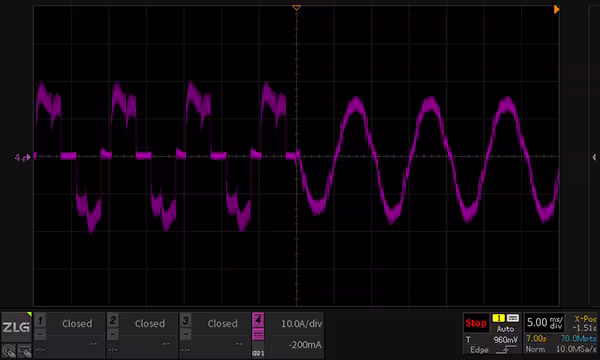This screenshot has width=600, height=360.
Task: Click the 5.00 ms/div timebase
Action: (544, 323)
